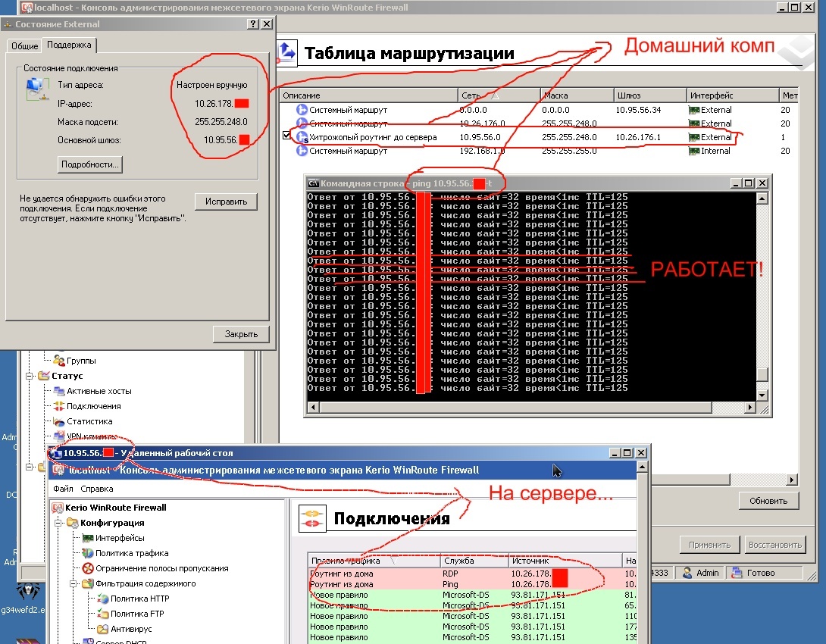This screenshot has width=826, height=644.
Task: Click the Статистика icon
Action: [x=59, y=421]
